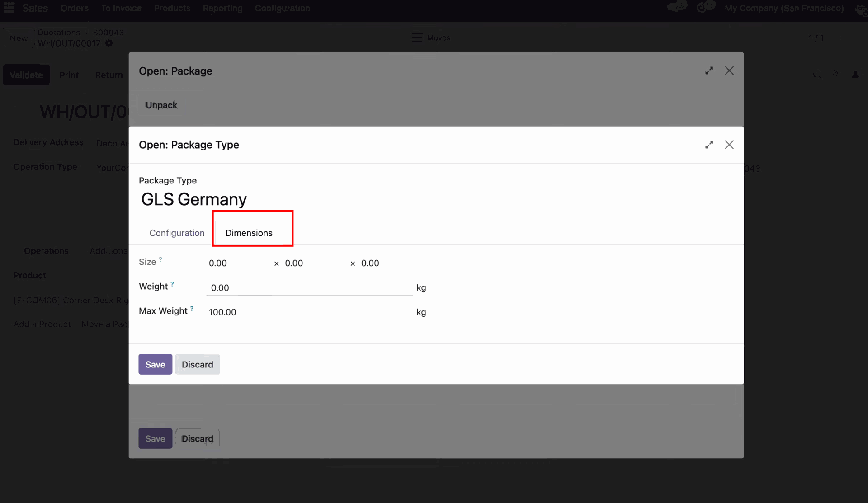
Task: Click the Size help question mark
Action: [x=160, y=260]
